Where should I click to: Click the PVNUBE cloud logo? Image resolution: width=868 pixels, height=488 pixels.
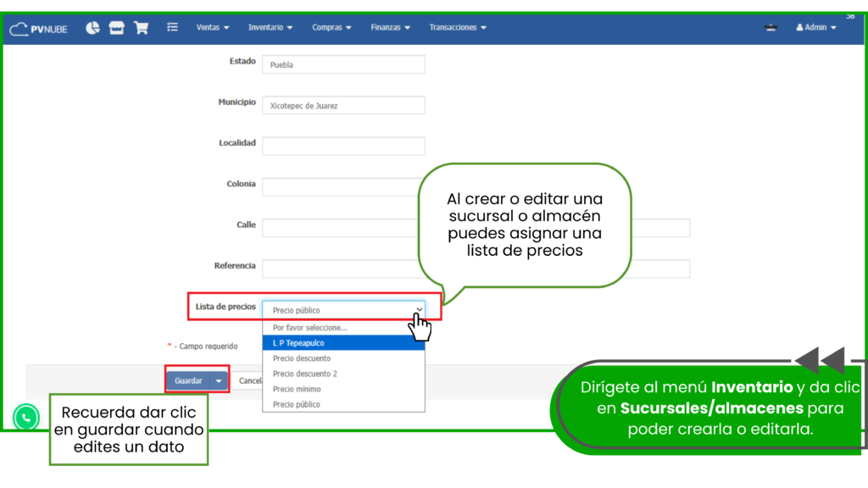click(x=38, y=28)
